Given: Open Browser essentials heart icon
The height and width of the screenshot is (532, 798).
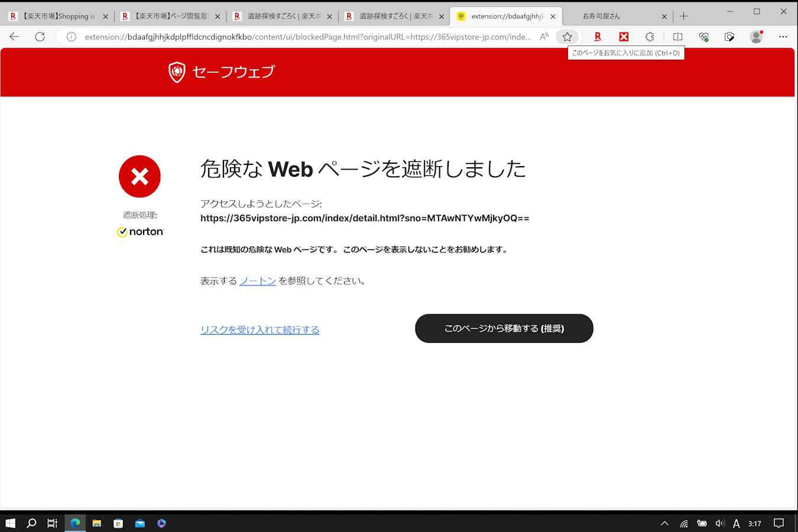Looking at the screenshot, I should [x=703, y=37].
